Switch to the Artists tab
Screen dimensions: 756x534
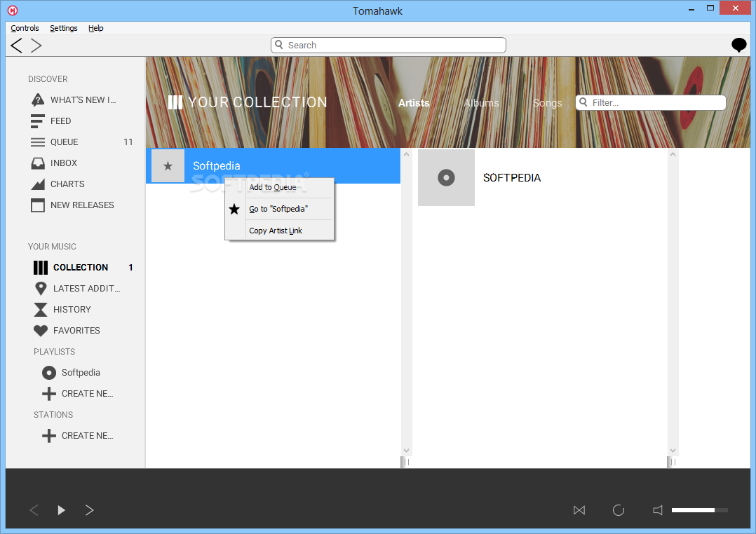[x=414, y=102]
